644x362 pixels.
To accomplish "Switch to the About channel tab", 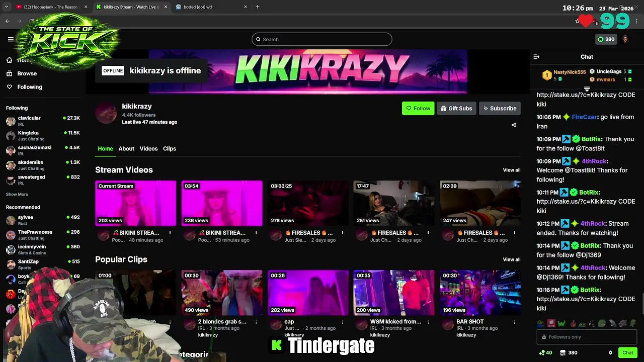I will pyautogui.click(x=126, y=149).
